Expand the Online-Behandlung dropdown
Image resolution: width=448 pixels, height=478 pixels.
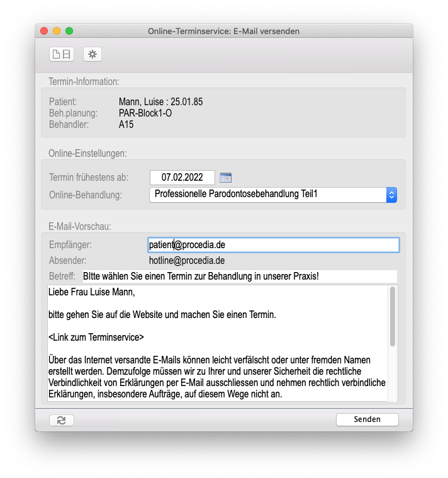[391, 195]
